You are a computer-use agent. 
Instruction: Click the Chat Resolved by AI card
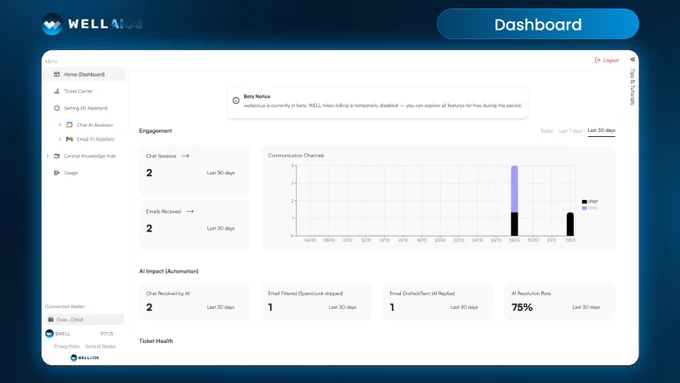[194, 302]
